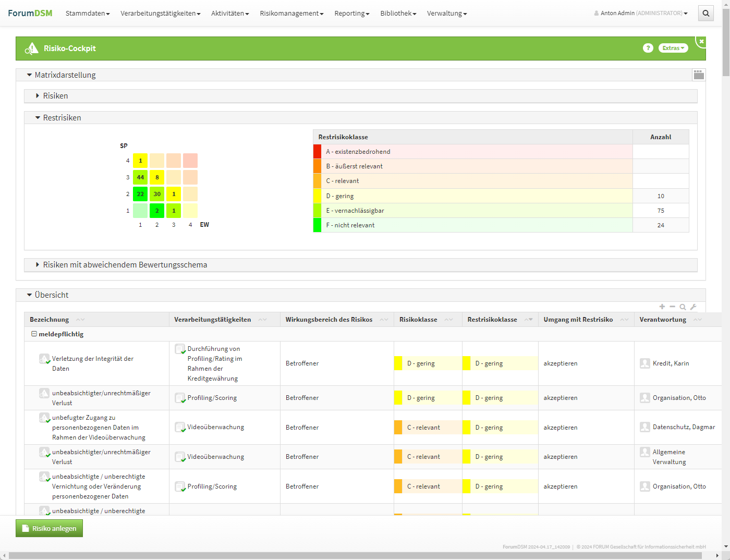Click the layout icon beside Matrixdarstellung
The image size is (730, 560).
pyautogui.click(x=699, y=75)
